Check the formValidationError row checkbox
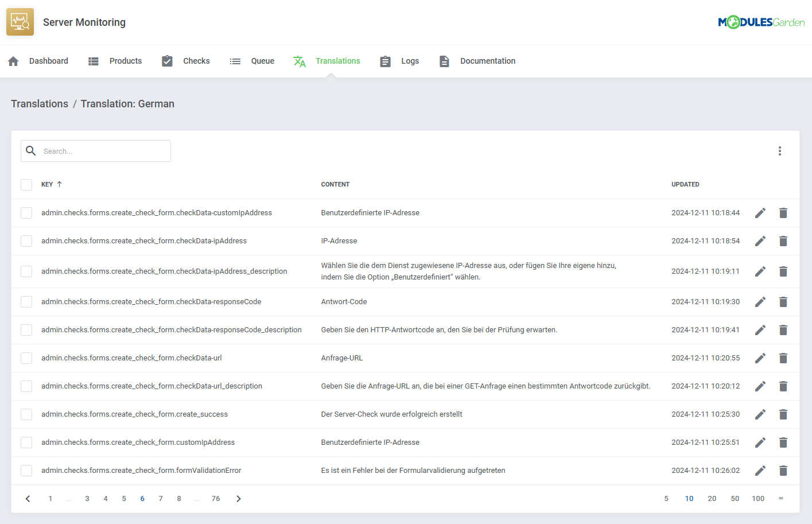812x524 pixels. (26, 470)
